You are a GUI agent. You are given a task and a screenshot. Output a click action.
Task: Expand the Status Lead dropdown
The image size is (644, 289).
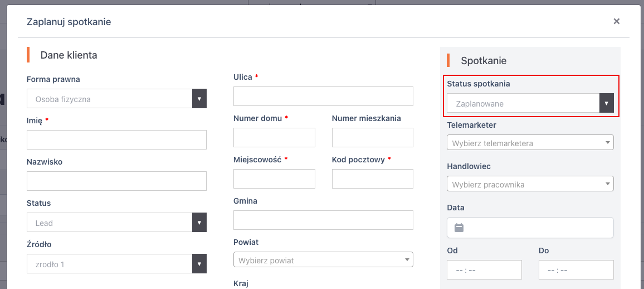click(x=116, y=223)
